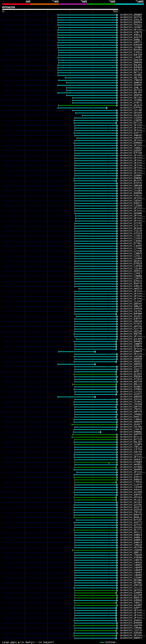Click the red 20% identity color bar
Image resolution: width=146 pixels, height=644 pixels.
coord(16,4)
